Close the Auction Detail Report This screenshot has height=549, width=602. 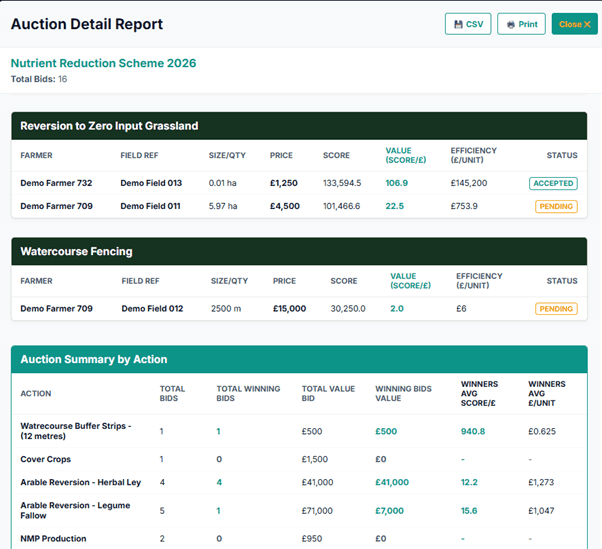pos(574,24)
